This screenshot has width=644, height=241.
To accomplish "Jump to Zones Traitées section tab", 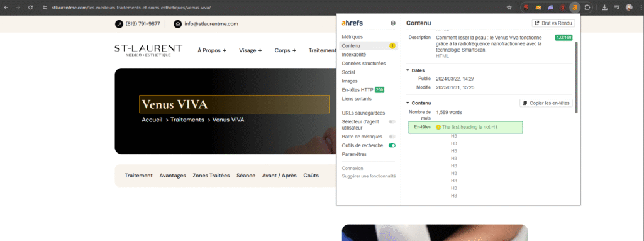I will click(211, 176).
